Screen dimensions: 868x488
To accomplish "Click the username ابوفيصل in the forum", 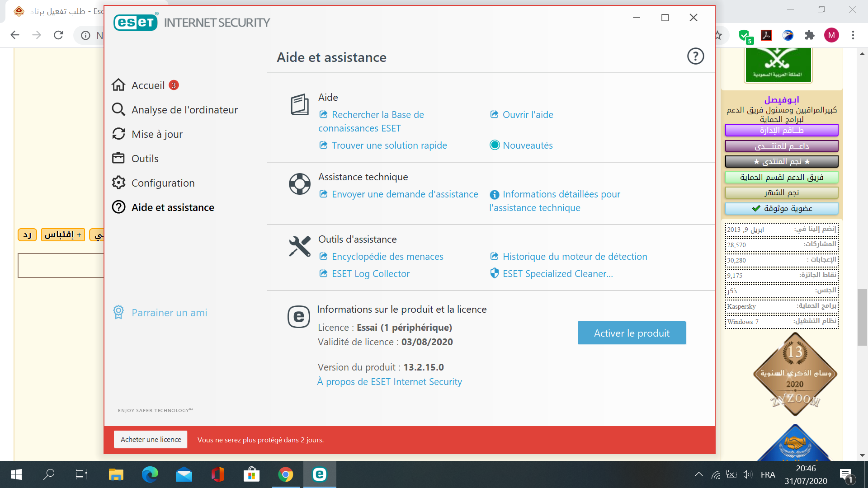I will coord(782,99).
